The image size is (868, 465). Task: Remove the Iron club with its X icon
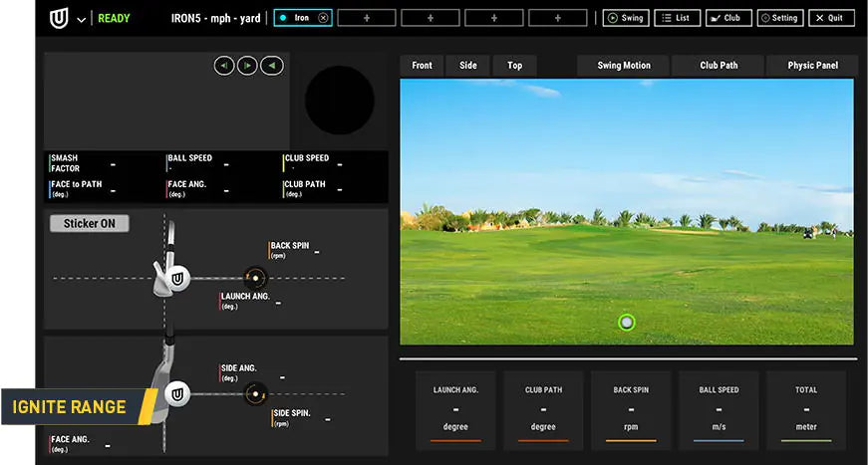tap(322, 18)
